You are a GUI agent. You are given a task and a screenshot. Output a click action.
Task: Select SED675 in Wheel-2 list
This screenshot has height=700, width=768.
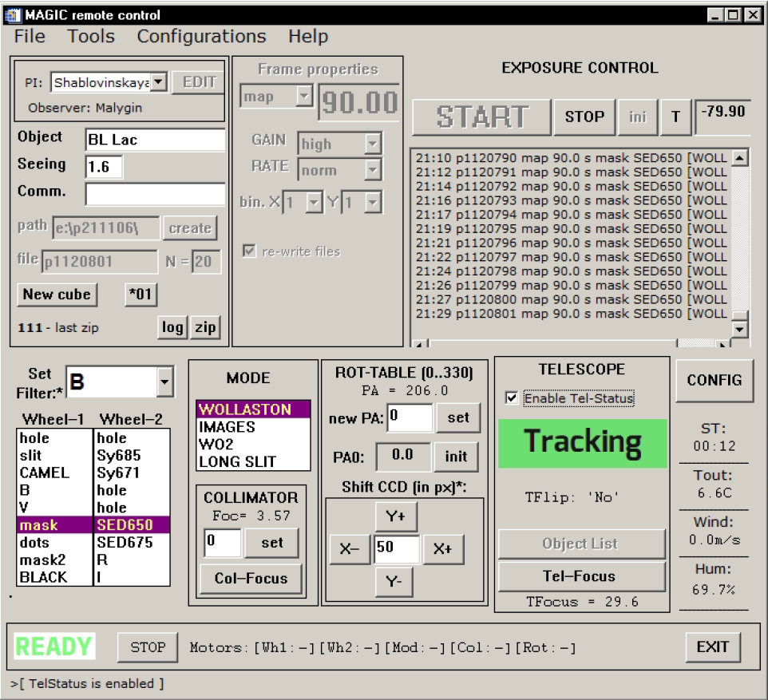125,542
